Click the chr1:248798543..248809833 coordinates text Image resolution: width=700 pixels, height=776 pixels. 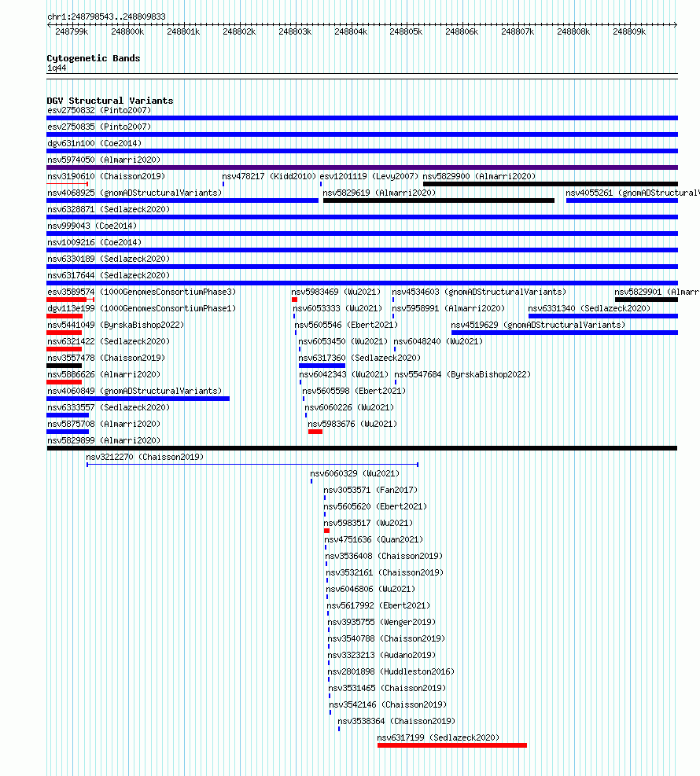[x=106, y=17]
